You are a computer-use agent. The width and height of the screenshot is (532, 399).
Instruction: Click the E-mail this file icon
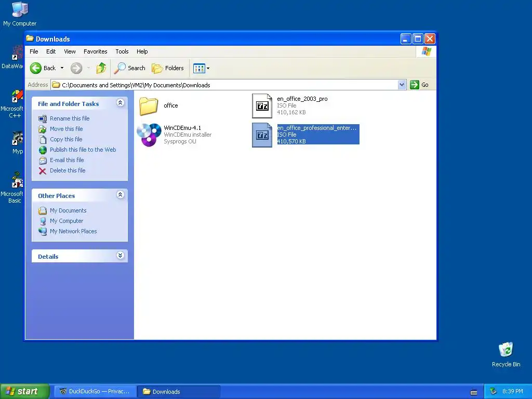pos(43,160)
